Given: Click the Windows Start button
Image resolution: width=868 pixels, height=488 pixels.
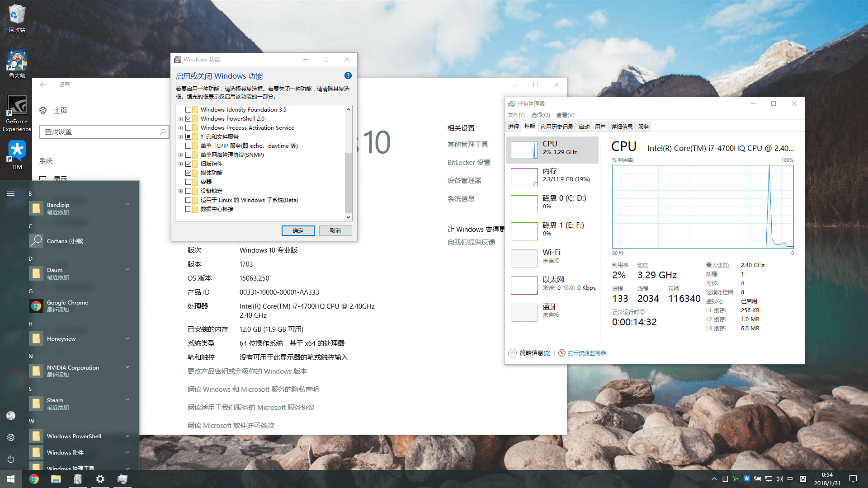Looking at the screenshot, I should (x=11, y=479).
